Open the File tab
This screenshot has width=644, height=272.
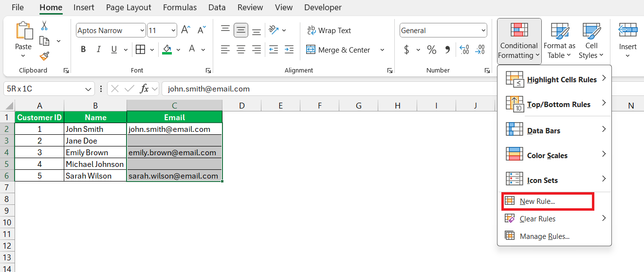pyautogui.click(x=18, y=7)
